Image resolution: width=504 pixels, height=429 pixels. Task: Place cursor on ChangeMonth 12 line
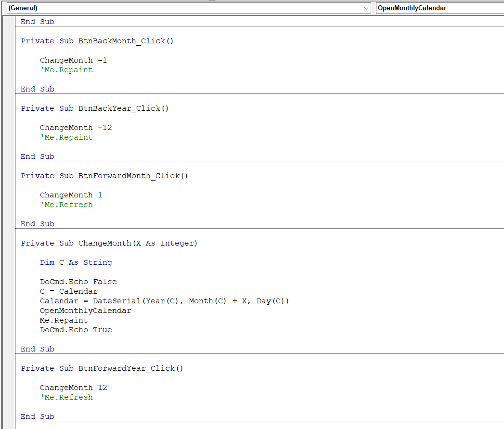pyautogui.click(x=73, y=388)
